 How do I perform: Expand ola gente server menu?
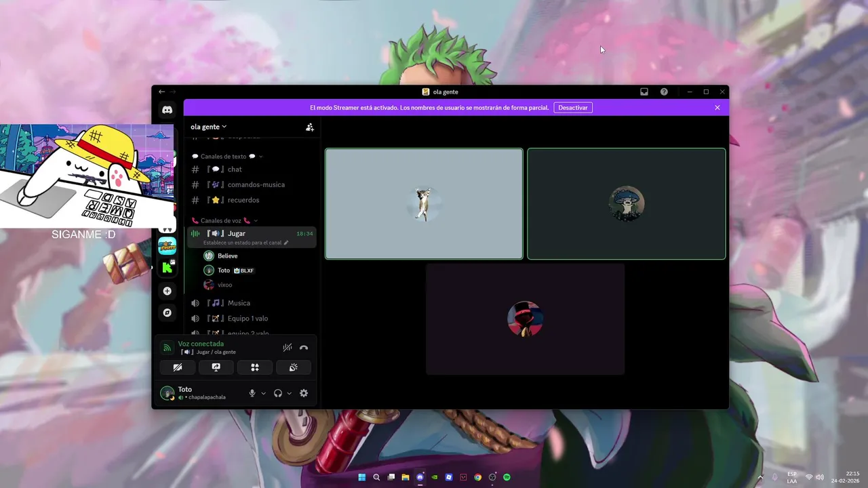[209, 127]
